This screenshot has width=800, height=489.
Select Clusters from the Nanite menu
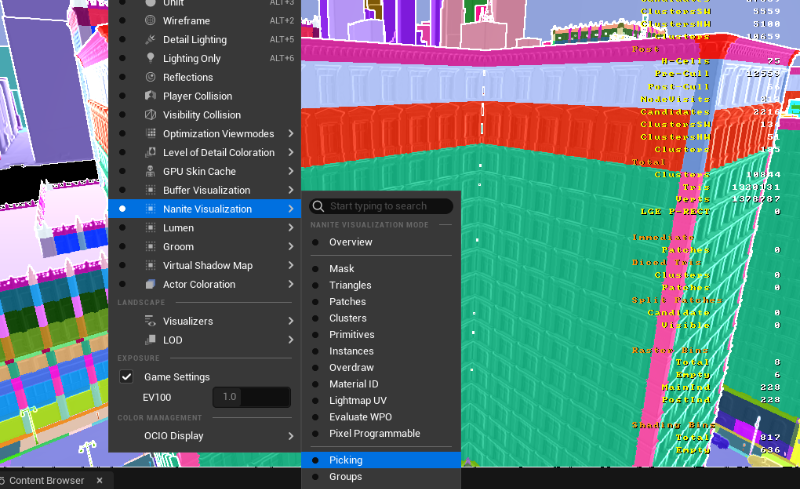pos(347,318)
